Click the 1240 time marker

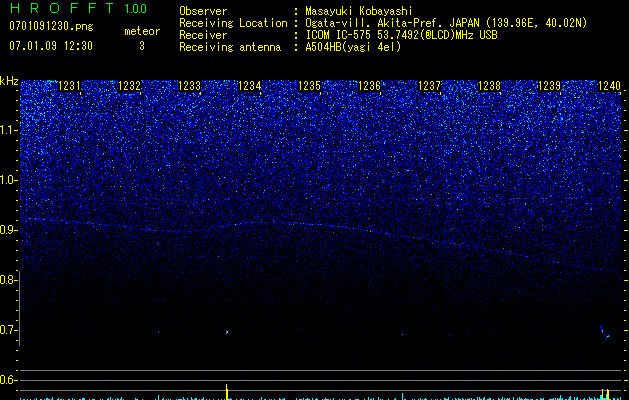tap(609, 86)
